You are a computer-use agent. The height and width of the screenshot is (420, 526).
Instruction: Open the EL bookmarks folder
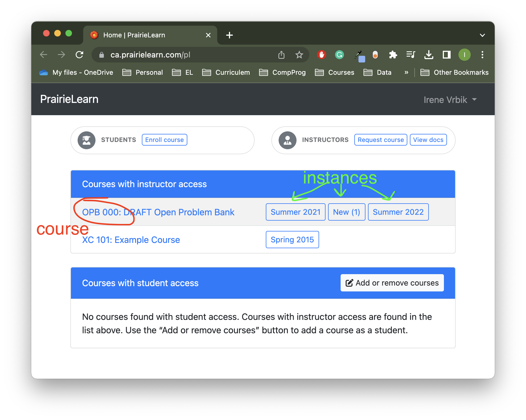tap(182, 73)
